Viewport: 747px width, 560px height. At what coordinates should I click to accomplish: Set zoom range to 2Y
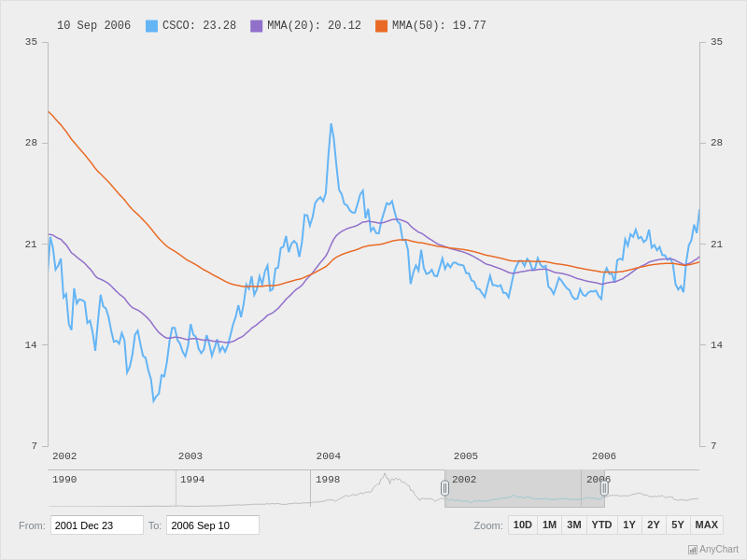click(x=654, y=525)
